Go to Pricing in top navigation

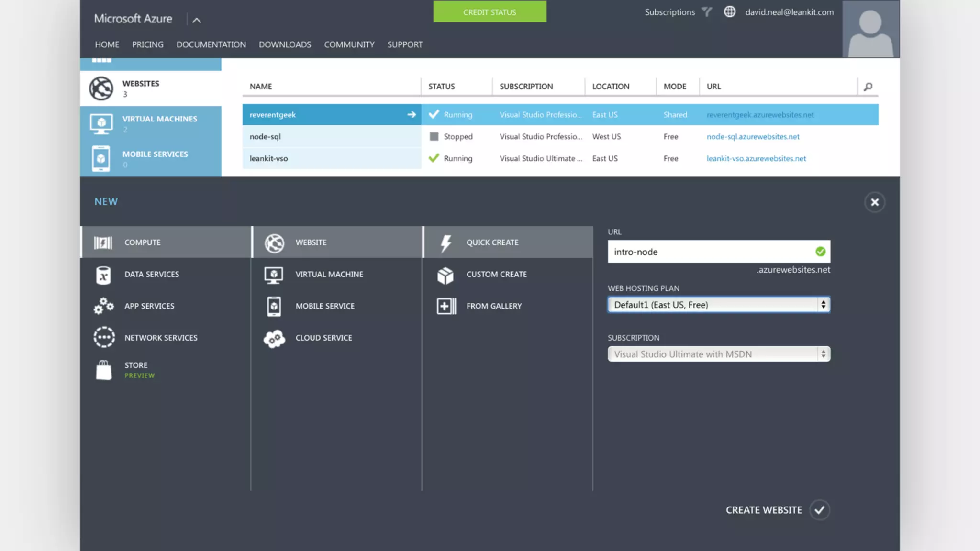click(x=147, y=44)
